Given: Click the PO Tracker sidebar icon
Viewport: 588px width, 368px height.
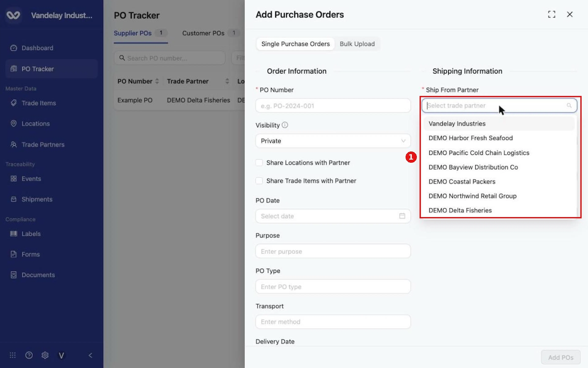Looking at the screenshot, I should 14,69.
